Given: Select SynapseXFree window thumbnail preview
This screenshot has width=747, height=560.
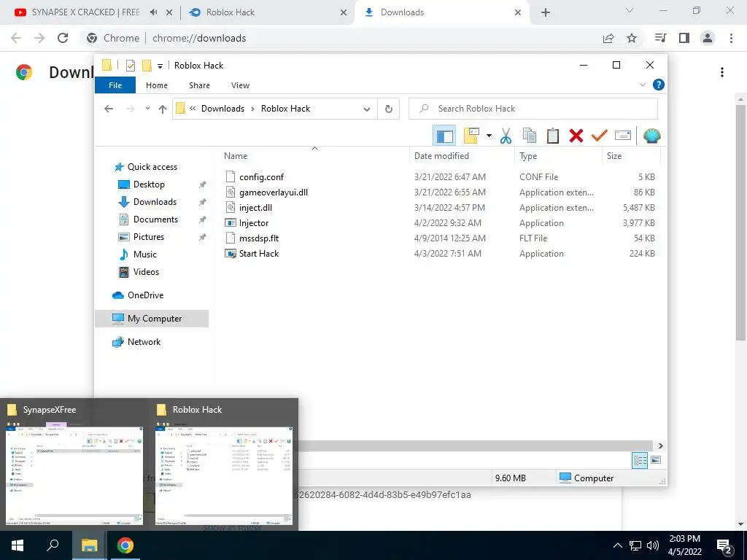Looking at the screenshot, I should (74, 464).
